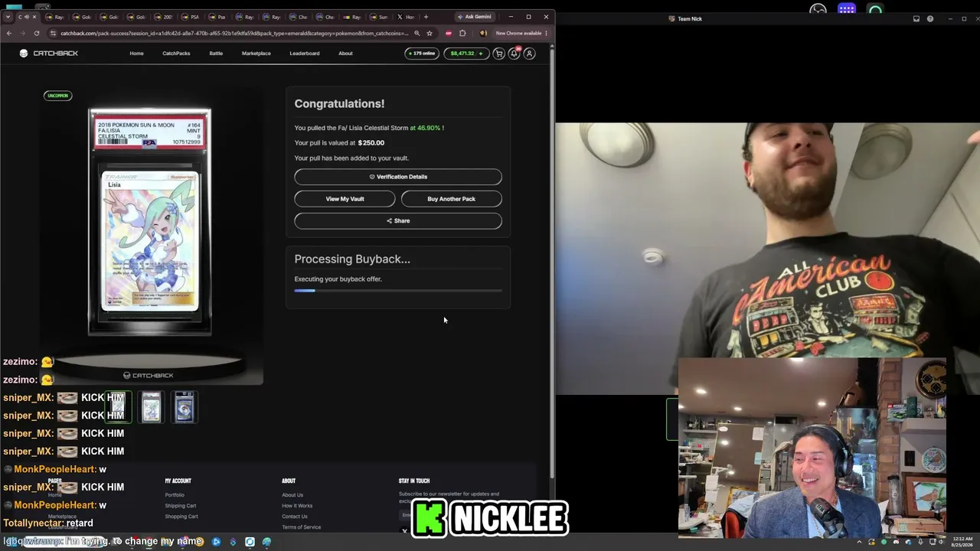Open the Home nav item

click(136, 54)
